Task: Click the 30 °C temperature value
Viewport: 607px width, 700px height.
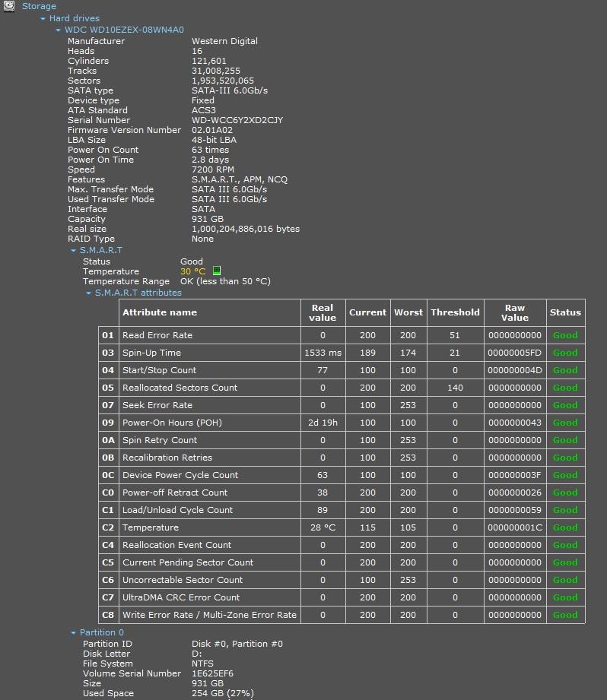Action: [x=192, y=271]
